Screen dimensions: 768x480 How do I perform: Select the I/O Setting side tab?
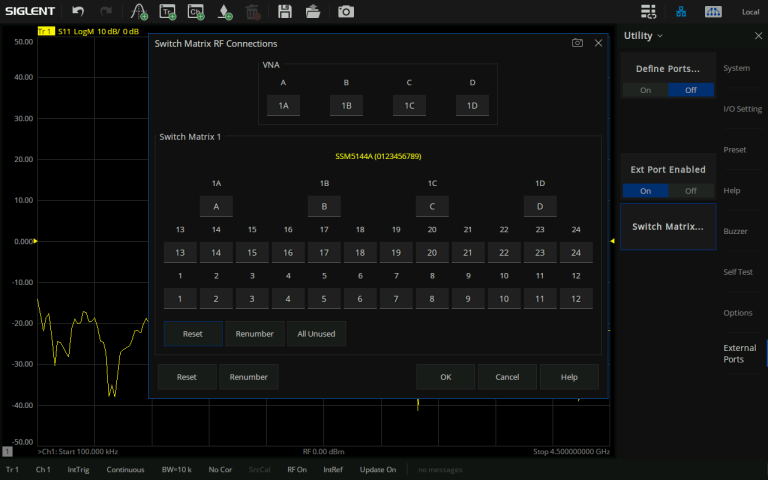point(742,109)
